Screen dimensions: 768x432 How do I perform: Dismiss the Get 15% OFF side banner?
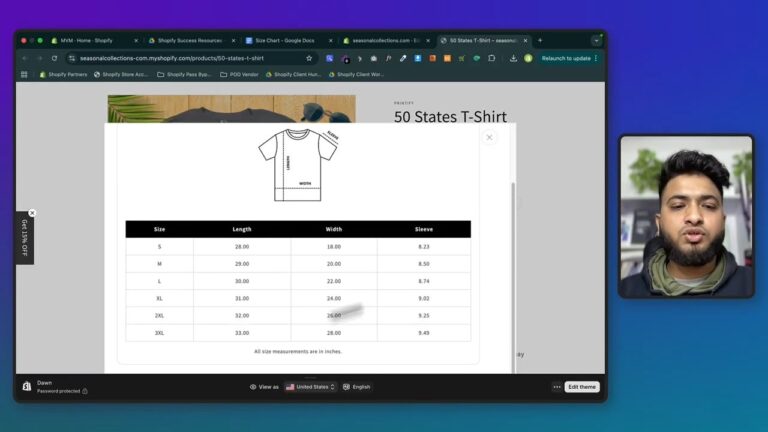[x=32, y=213]
